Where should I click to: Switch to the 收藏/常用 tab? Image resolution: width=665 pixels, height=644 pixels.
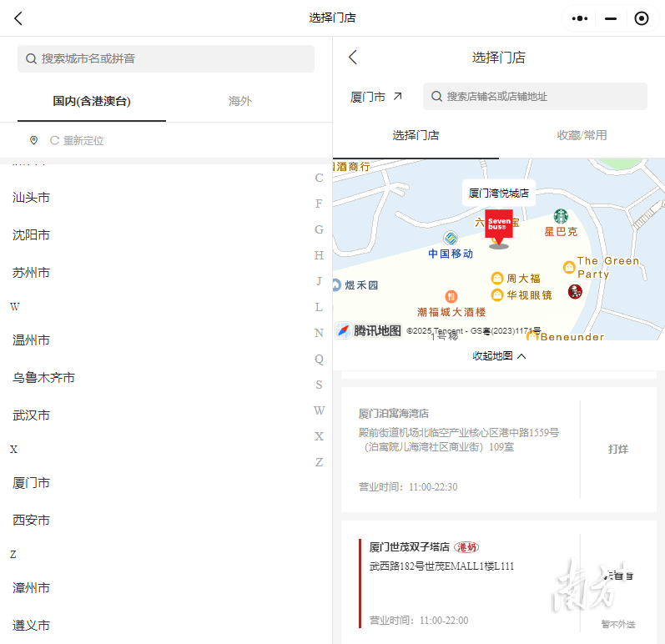pos(582,135)
